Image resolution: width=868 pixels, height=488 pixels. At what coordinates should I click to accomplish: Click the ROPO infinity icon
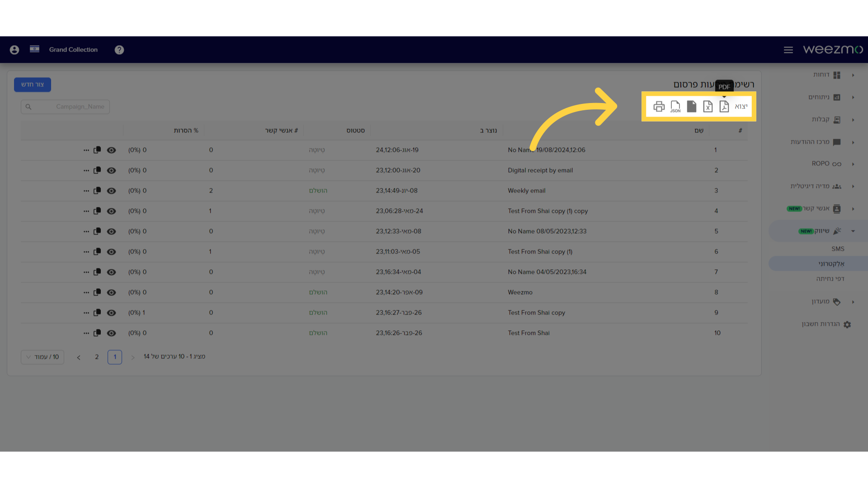(837, 164)
